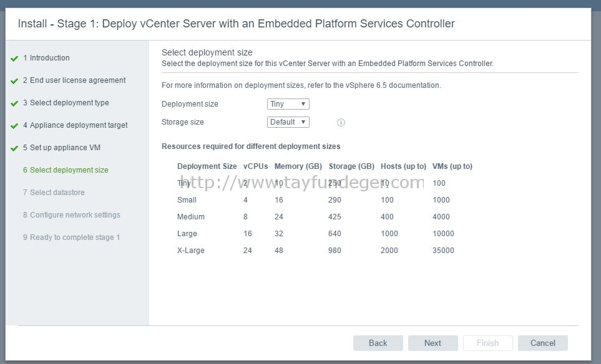Click the Storage (GB) column header
Viewport: 601px width, 364px height.
pos(351,166)
